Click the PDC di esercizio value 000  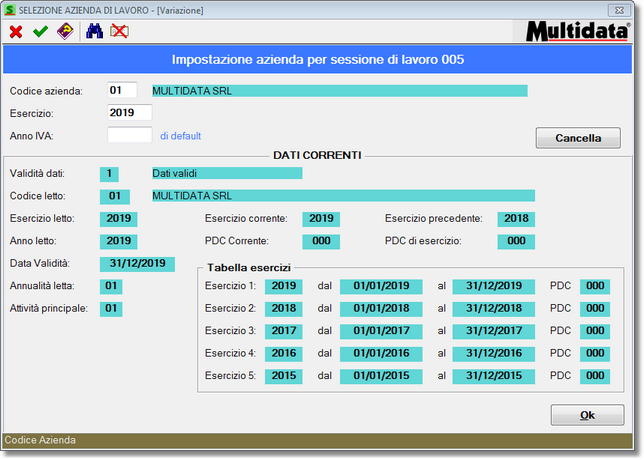click(516, 241)
